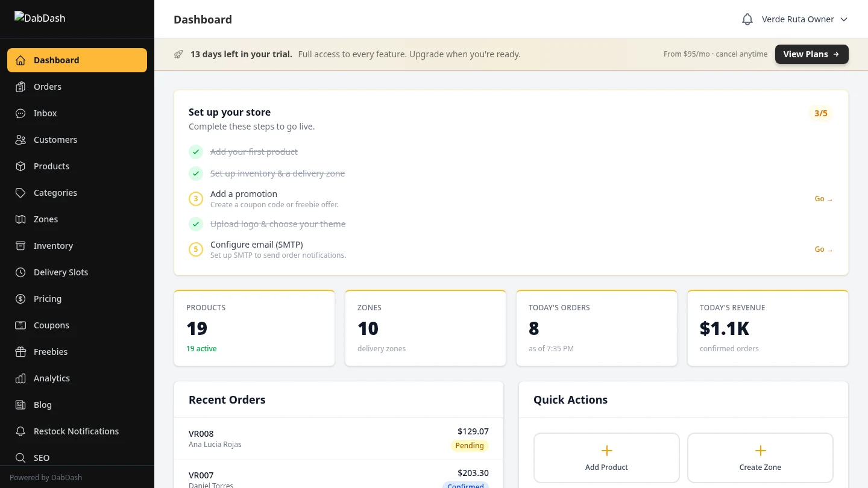This screenshot has height=488, width=868.
Task: Click the notification bell icon
Action: pos(747,19)
